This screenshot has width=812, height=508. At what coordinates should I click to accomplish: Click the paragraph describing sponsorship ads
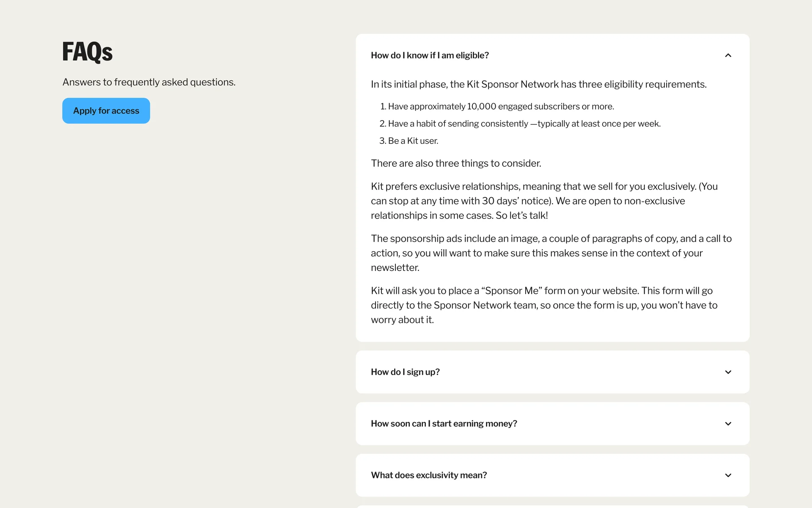551,253
